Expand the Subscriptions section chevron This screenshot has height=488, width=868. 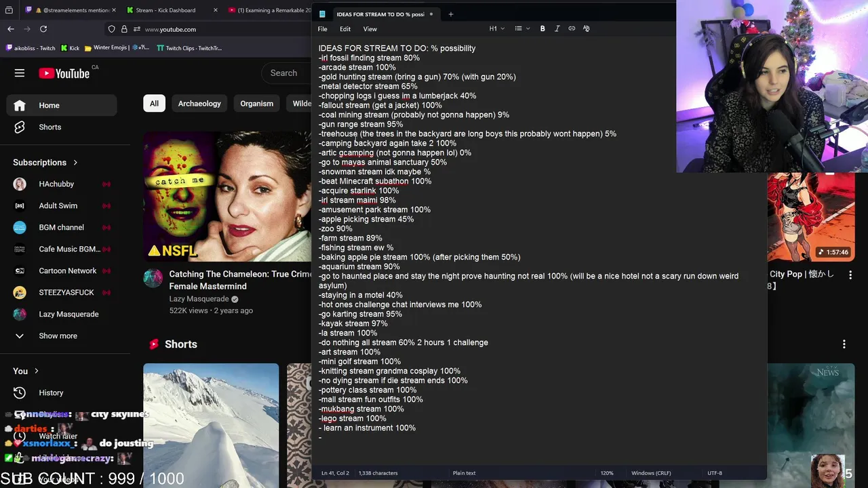click(x=75, y=163)
